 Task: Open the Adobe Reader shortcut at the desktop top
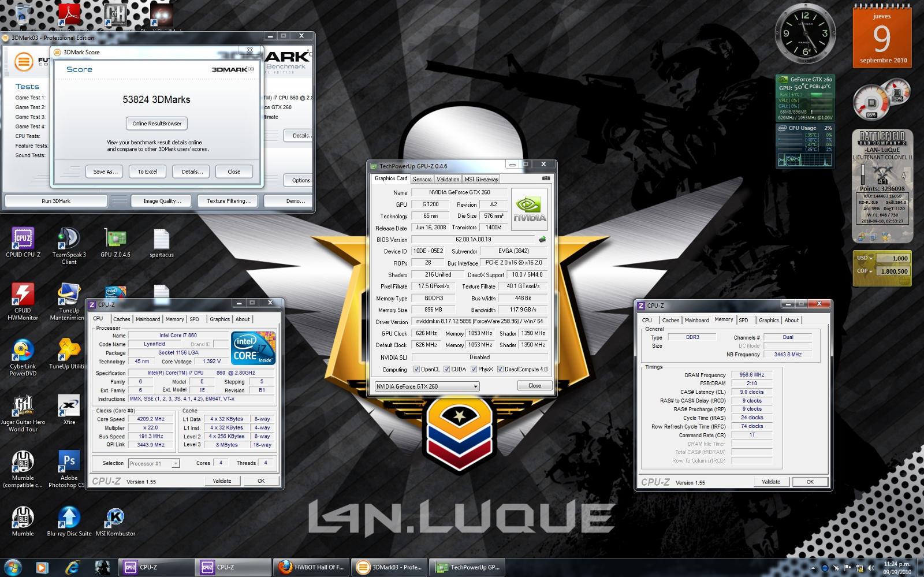(69, 14)
